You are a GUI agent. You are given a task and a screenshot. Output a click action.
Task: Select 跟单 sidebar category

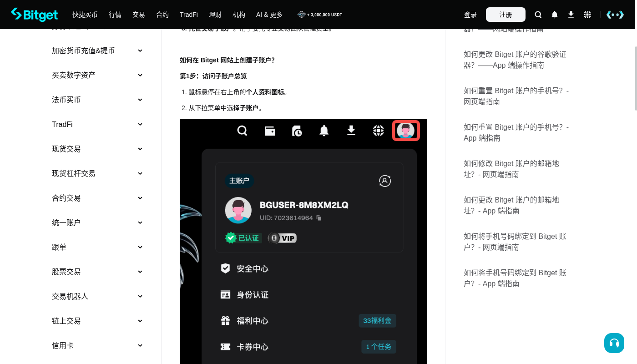[59, 247]
